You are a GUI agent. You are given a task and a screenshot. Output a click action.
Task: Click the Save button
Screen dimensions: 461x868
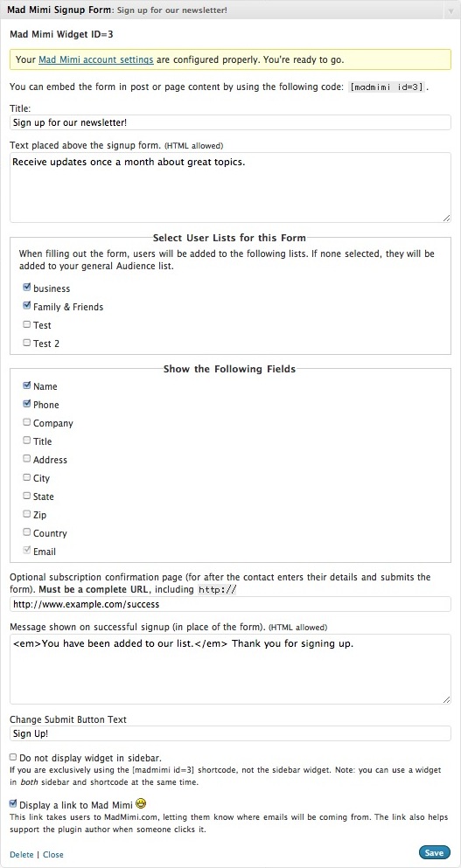[435, 852]
